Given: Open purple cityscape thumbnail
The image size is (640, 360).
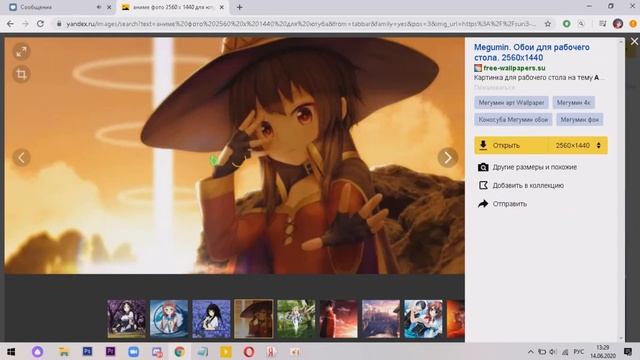Looking at the screenshot, I should tap(381, 319).
